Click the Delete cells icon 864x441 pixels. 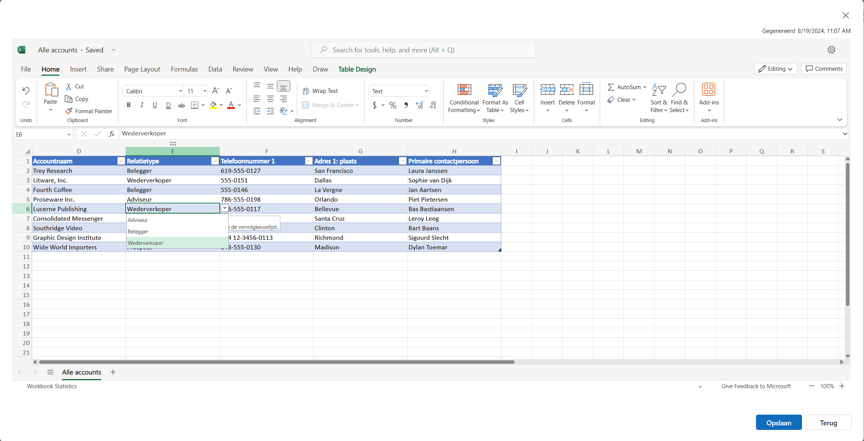point(566,90)
